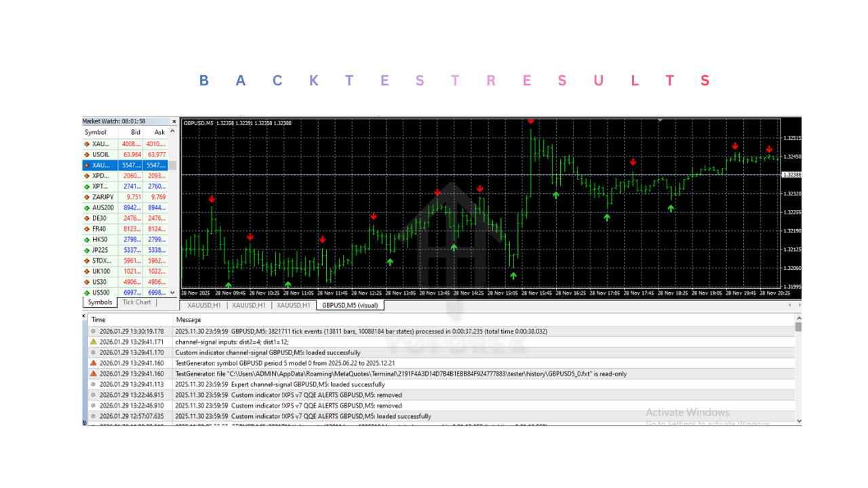Click the info icon beside the 3821711 tick events entry
868x488 pixels.
click(93, 331)
